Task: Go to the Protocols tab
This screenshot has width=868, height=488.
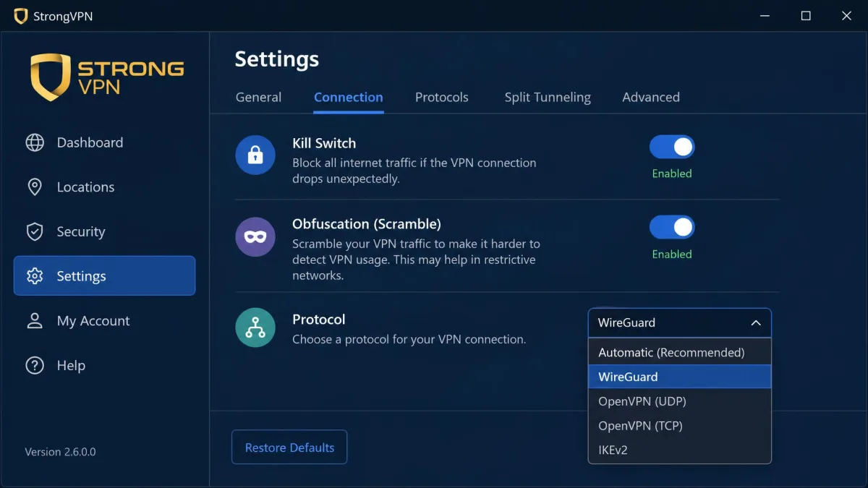Action: 442,97
